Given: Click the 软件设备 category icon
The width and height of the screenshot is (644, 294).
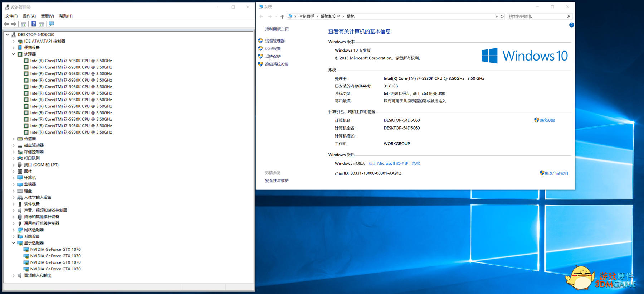Looking at the screenshot, I should coord(20,204).
